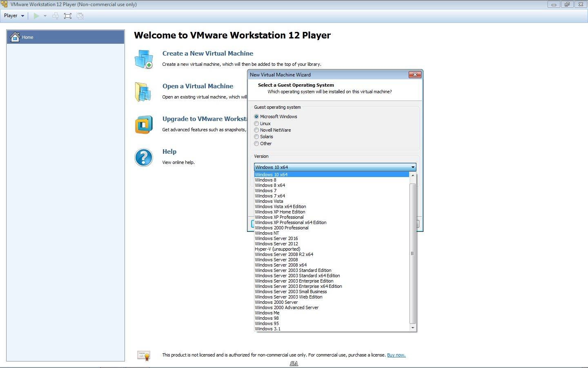Click Open a Virtual Machine heading
Image resolution: width=588 pixels, height=368 pixels.
[x=198, y=86]
